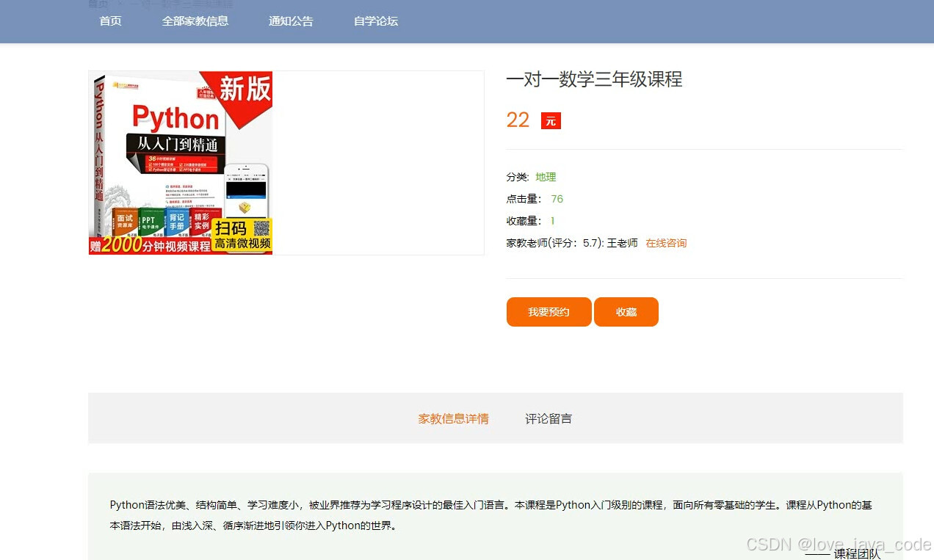Open the 在线咨询 link

pos(666,243)
